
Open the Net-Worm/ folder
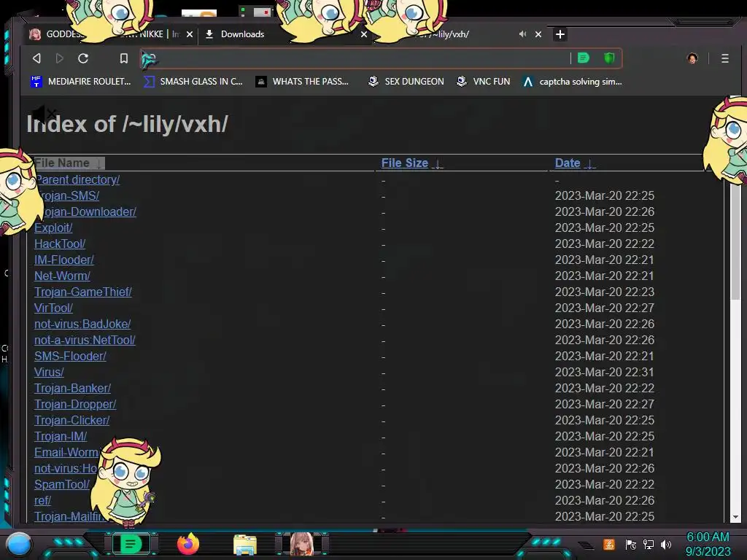(63, 276)
